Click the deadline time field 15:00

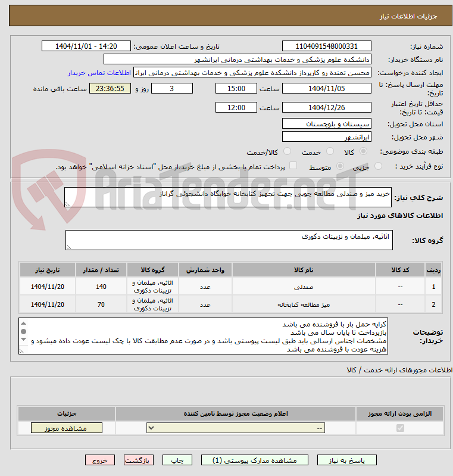(x=236, y=88)
